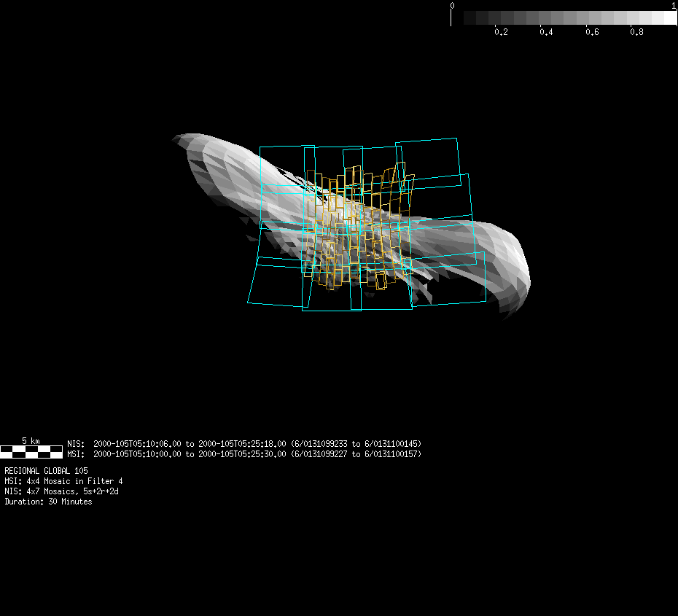Select the bottom-right cyan MSI footprint frame
This screenshot has height=616, width=678.
tap(446, 280)
